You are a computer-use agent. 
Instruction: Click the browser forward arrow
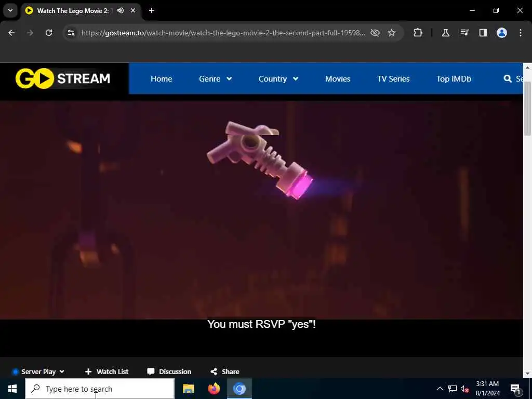[x=30, y=33]
